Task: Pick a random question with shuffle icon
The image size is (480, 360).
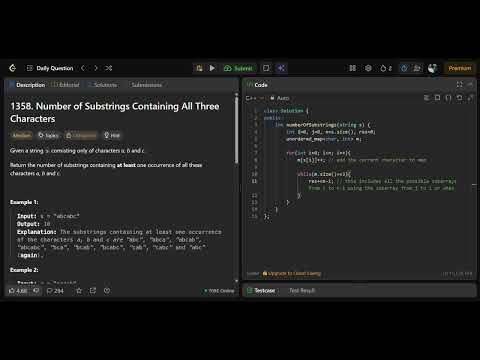Action: pyautogui.click(x=109, y=68)
